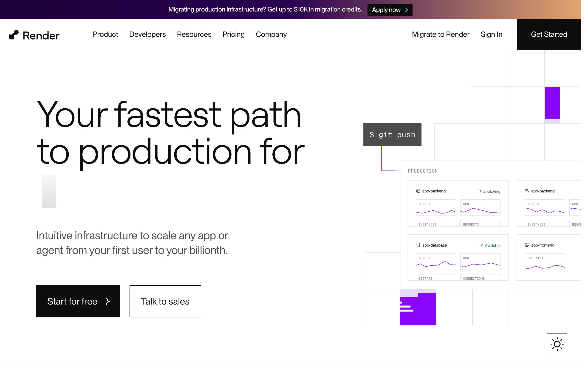Open Migrate to Render link

(x=441, y=34)
